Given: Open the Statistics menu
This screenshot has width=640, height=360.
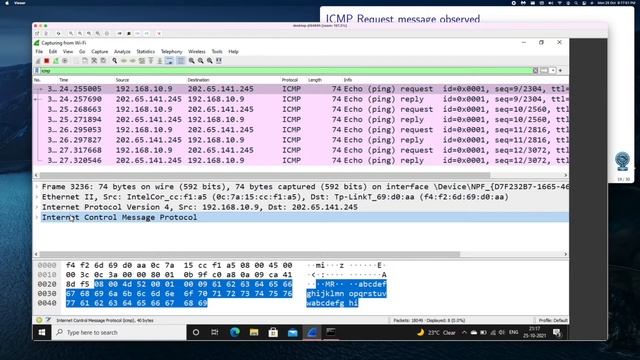Looking at the screenshot, I should pos(145,52).
